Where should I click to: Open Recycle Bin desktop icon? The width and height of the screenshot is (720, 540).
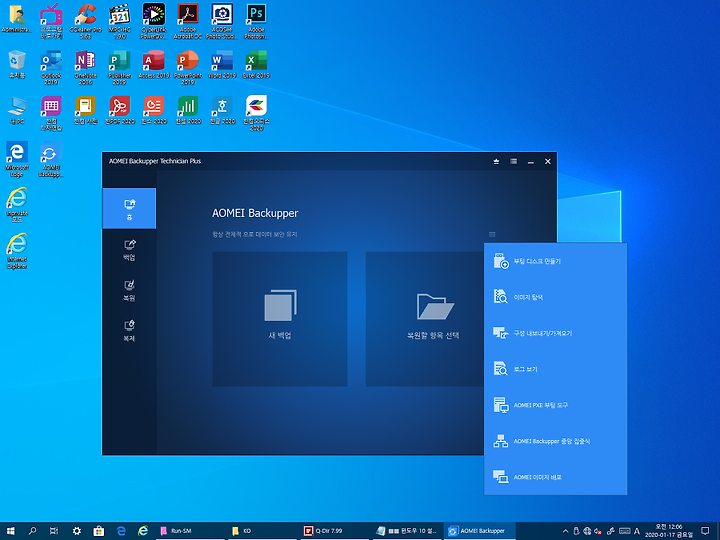(17, 65)
